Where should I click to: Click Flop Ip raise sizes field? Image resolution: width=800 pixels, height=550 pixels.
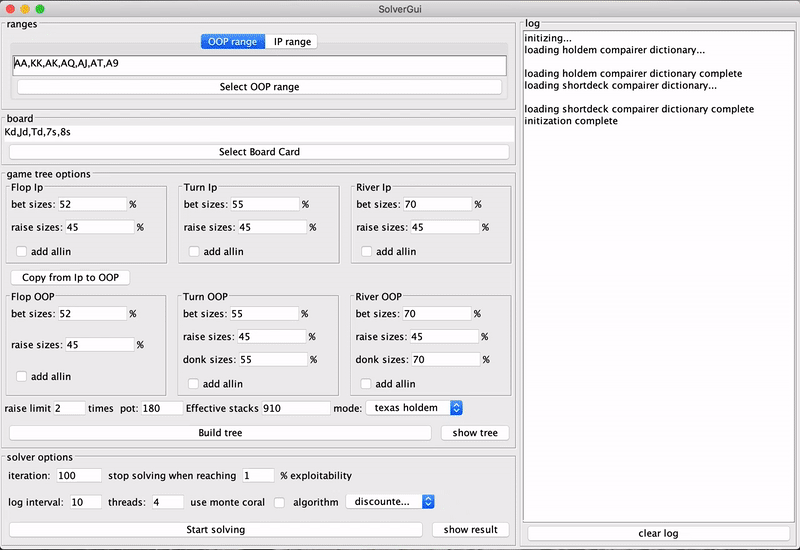(x=99, y=227)
